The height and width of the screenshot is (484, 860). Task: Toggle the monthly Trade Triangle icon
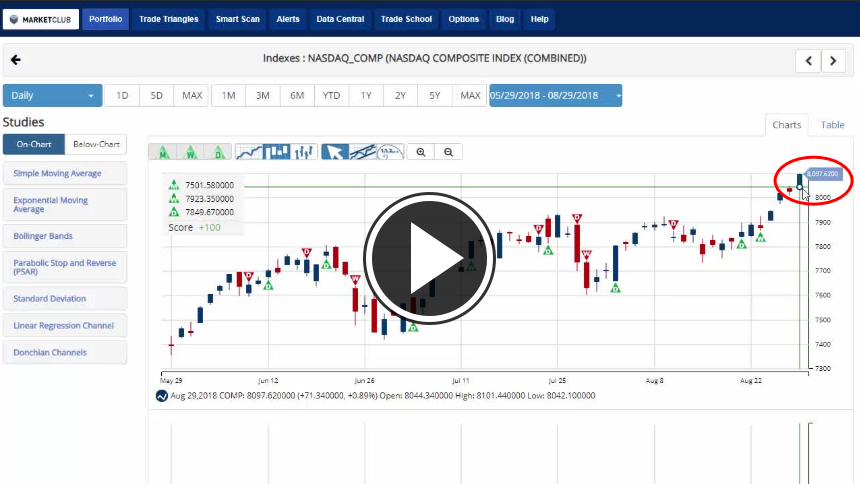pos(161,152)
